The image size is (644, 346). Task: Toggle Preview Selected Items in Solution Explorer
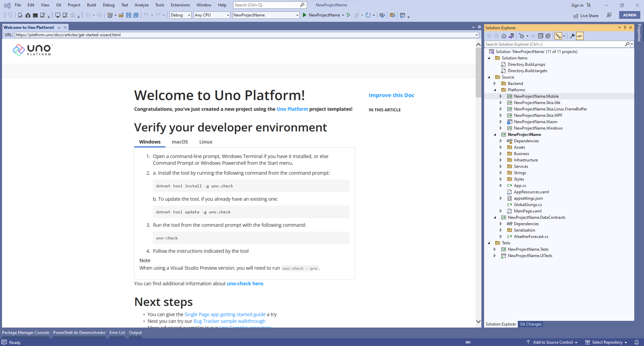click(x=579, y=36)
